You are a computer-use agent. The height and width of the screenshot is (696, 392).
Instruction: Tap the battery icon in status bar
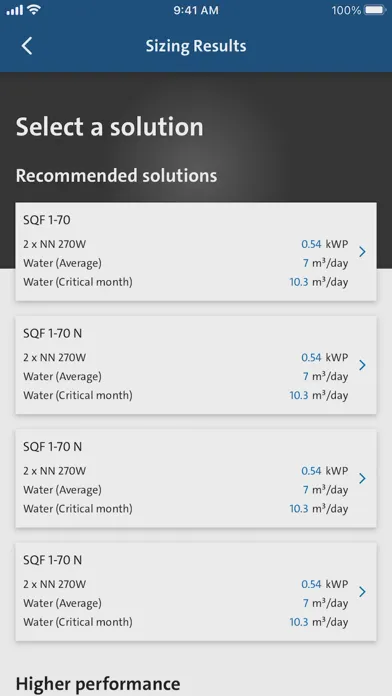pos(375,10)
